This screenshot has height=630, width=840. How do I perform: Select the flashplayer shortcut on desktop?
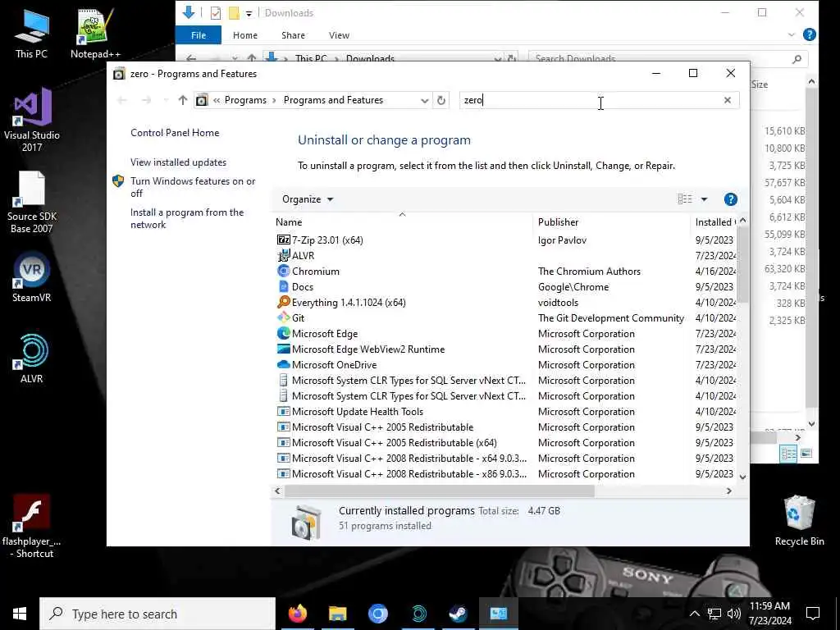(x=32, y=526)
